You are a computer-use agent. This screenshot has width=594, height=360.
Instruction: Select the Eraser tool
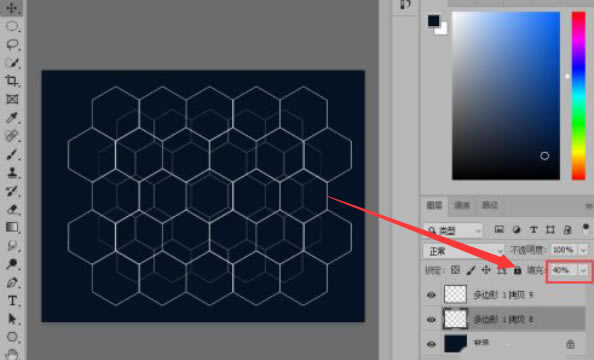pos(12,209)
